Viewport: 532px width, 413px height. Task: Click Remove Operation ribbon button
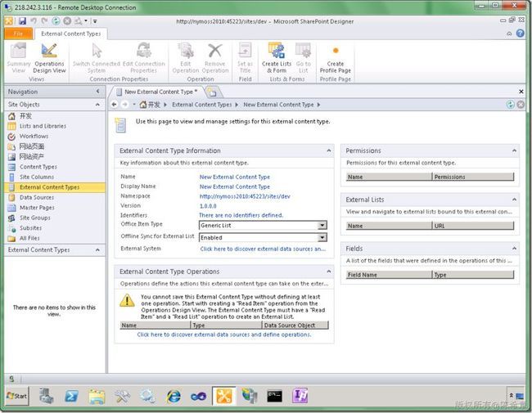pos(215,58)
